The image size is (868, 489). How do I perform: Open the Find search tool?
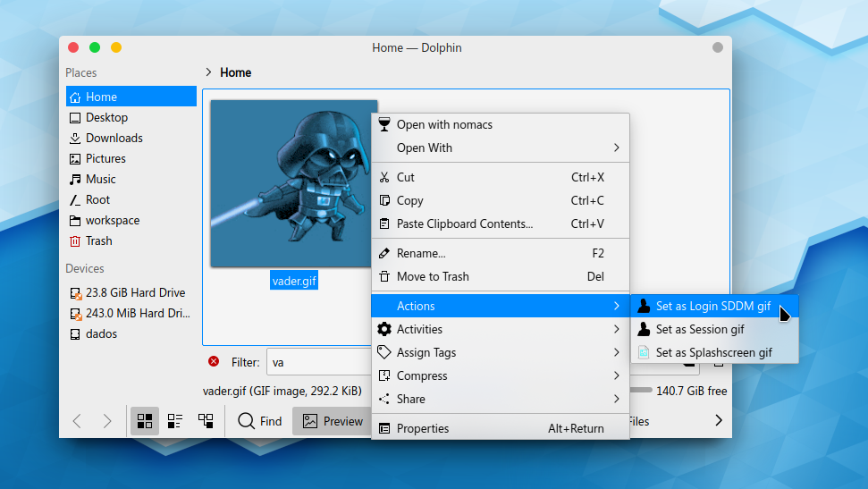coord(259,421)
